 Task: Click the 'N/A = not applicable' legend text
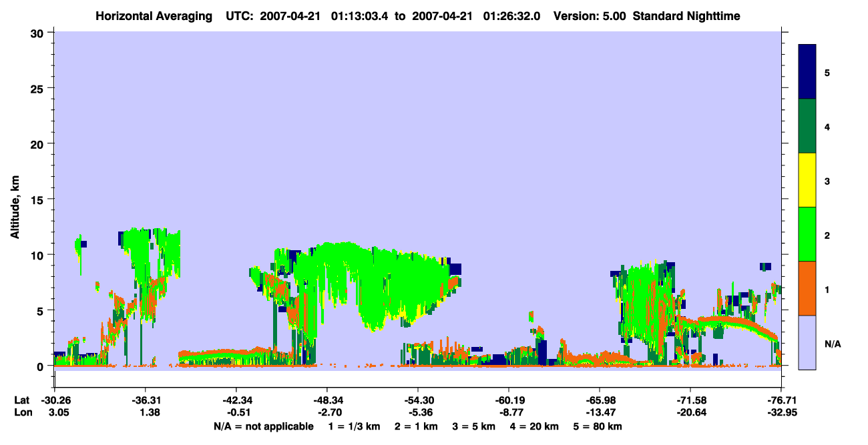tap(263, 426)
